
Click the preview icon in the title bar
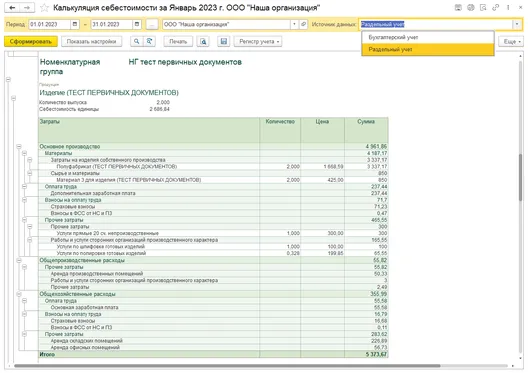483,7
